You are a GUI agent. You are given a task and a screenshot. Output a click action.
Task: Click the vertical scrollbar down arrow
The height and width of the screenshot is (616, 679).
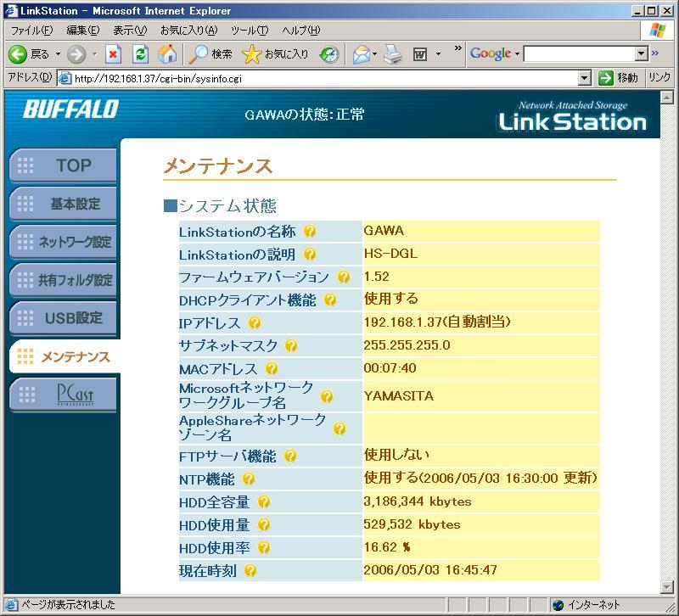click(667, 586)
